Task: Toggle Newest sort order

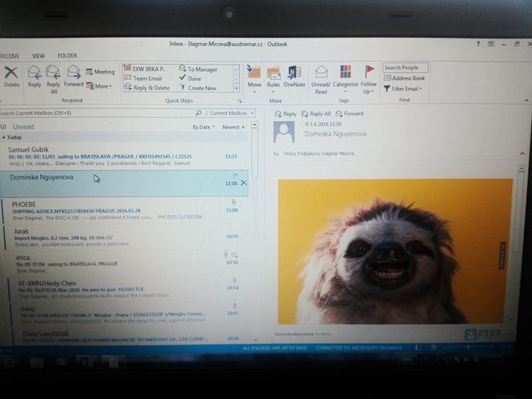Action: (x=233, y=127)
